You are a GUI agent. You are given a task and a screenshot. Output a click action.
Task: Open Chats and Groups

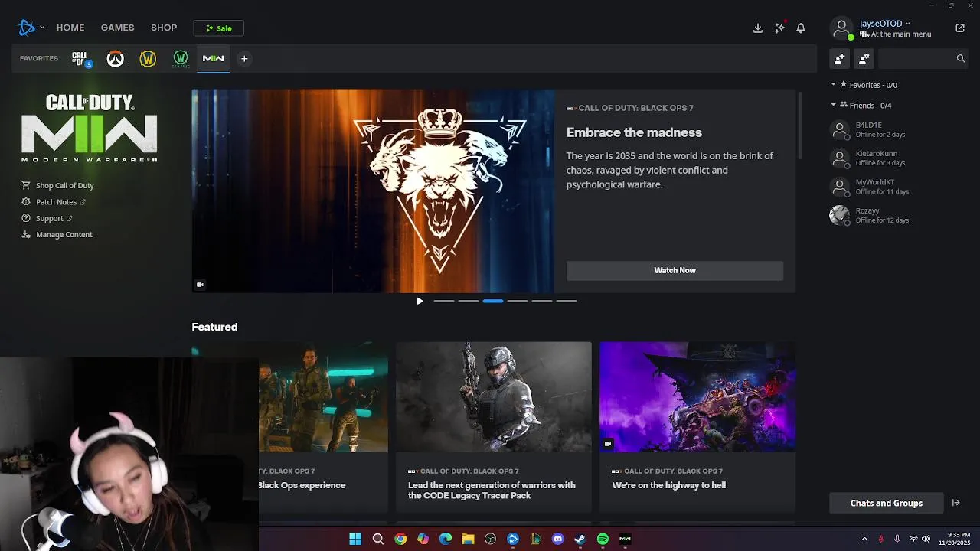click(x=887, y=503)
